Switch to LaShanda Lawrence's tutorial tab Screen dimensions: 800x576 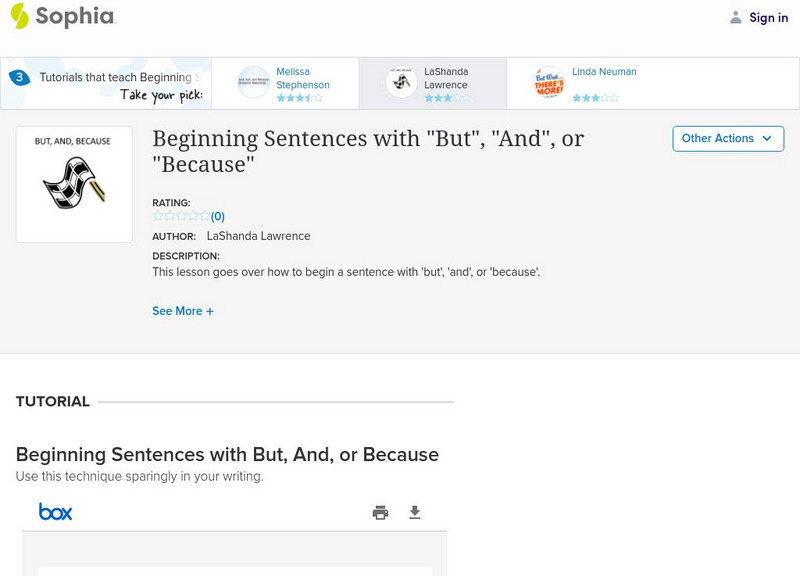446,78
